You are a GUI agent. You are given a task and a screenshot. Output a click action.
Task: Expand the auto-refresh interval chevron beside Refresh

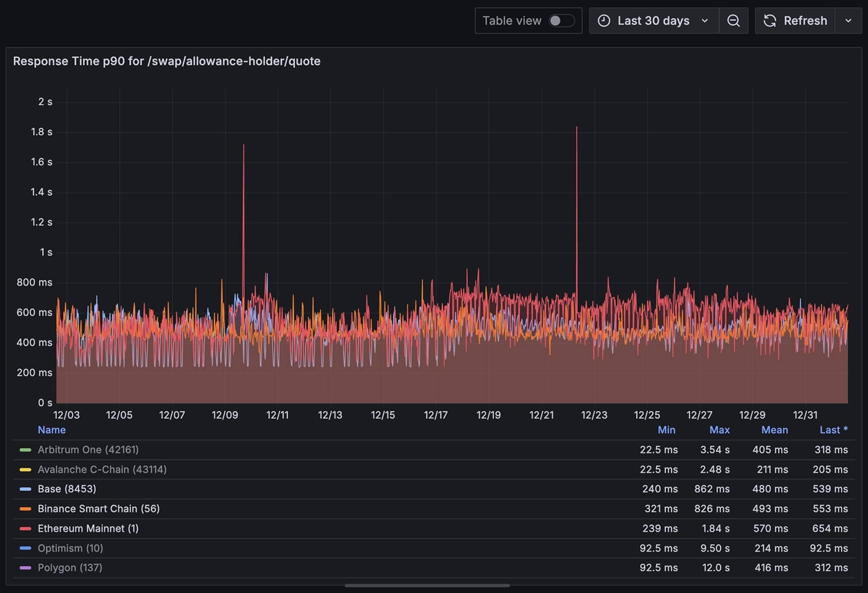[x=848, y=21]
